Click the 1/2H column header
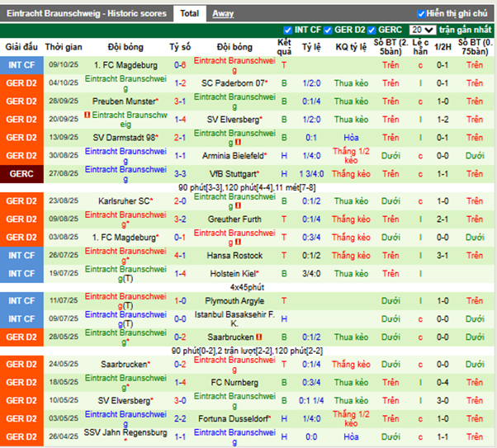This screenshot has height=448, width=497. click(x=443, y=47)
